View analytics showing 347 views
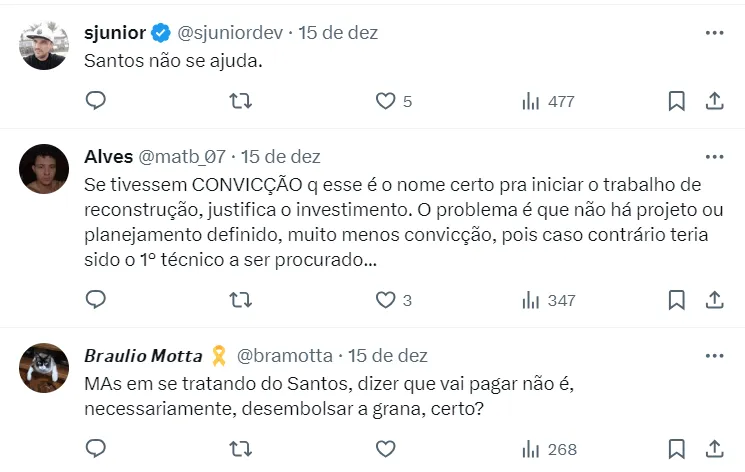The height and width of the screenshot is (472, 745). coord(548,300)
